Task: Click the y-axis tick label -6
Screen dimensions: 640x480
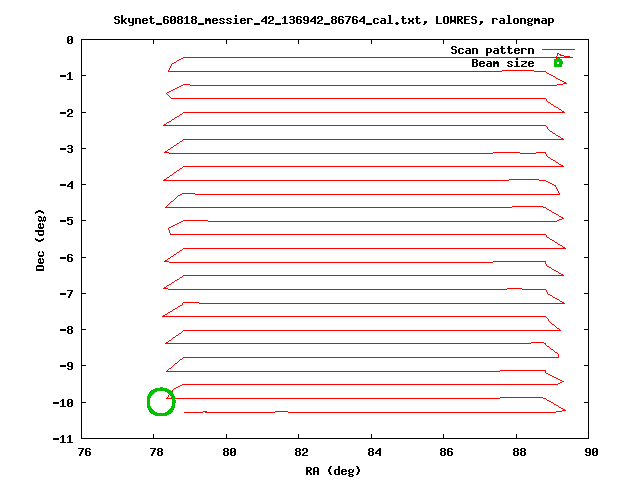Action: tap(67, 258)
